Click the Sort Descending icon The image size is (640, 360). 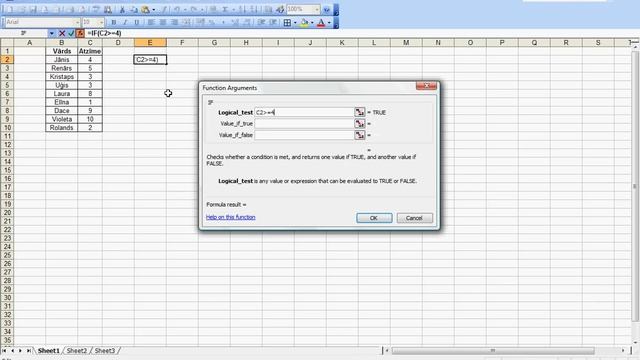point(253,9)
